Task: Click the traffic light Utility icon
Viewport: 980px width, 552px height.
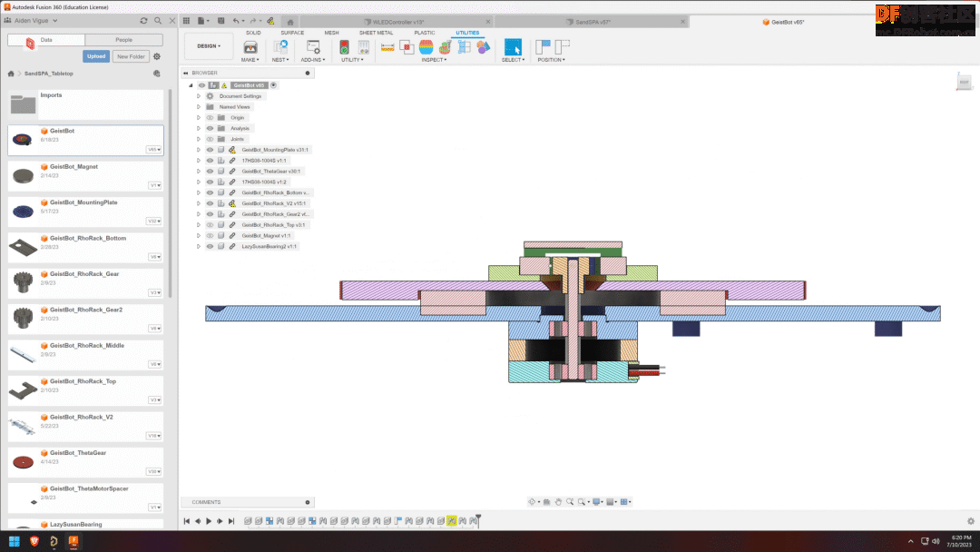Action: 345,47
